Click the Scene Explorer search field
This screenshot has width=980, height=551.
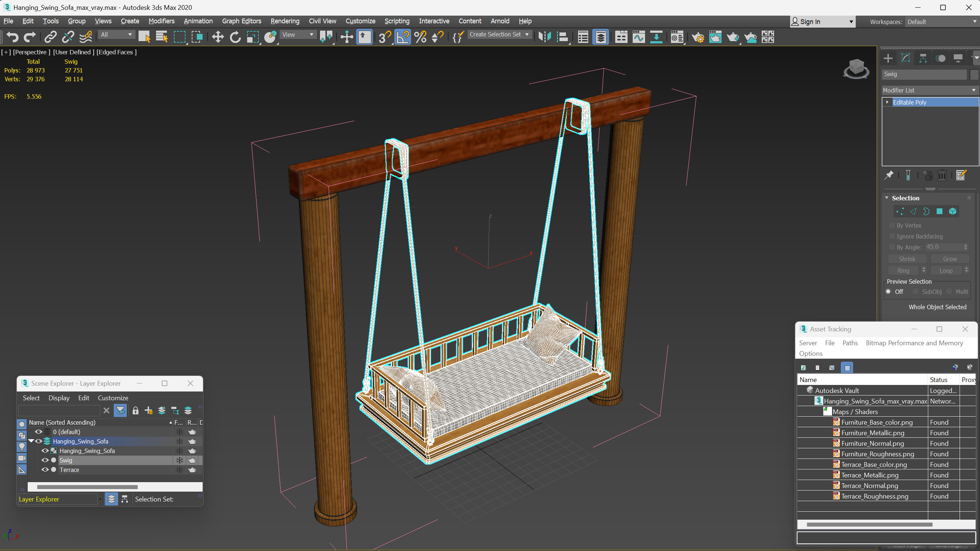coord(59,410)
